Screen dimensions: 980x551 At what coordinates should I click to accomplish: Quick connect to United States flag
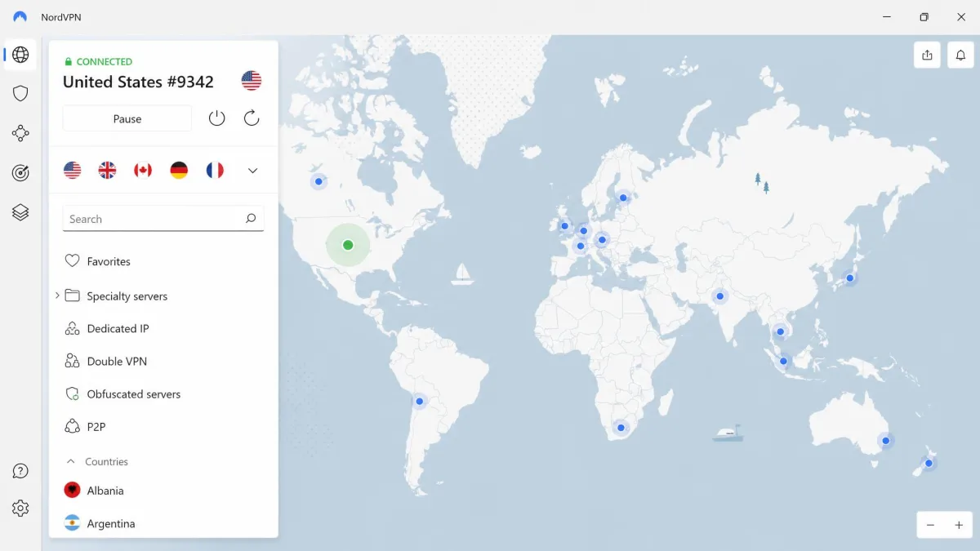73,170
